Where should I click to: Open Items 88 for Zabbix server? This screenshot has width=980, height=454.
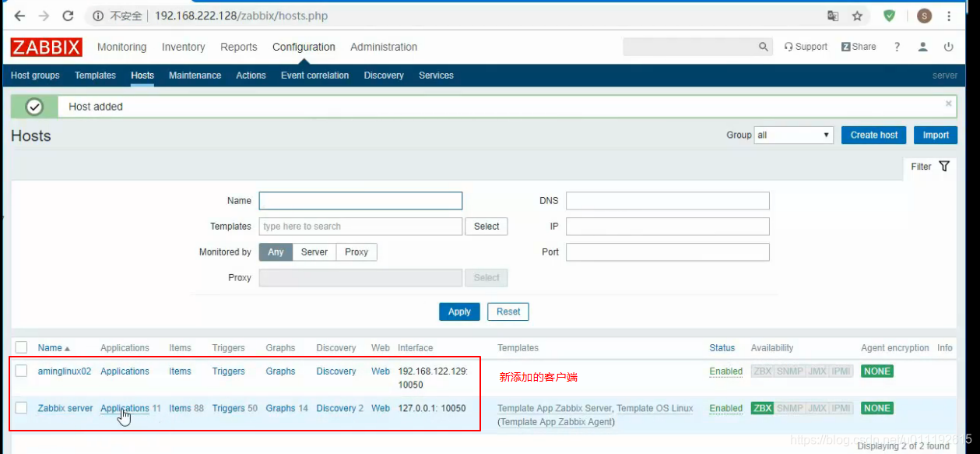(180, 408)
